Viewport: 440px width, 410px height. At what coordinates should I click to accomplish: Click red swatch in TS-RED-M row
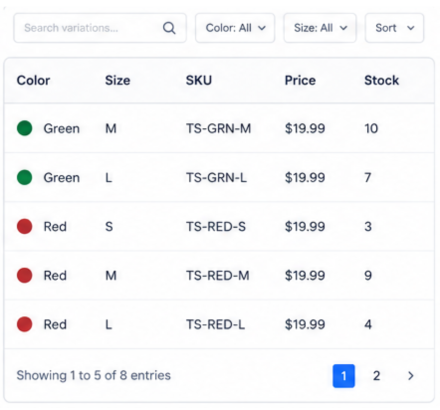25,275
